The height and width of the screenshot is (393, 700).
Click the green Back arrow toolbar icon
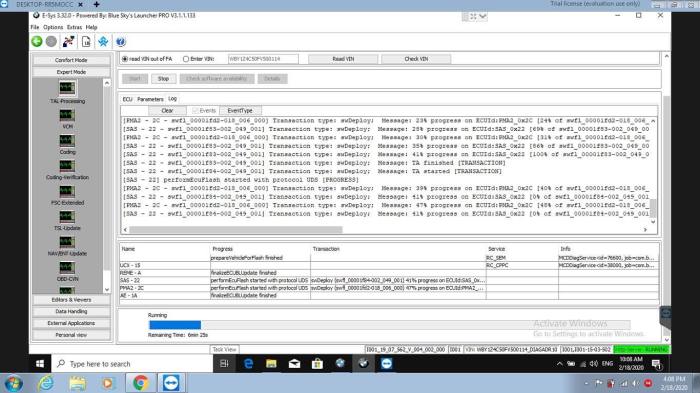tap(37, 42)
